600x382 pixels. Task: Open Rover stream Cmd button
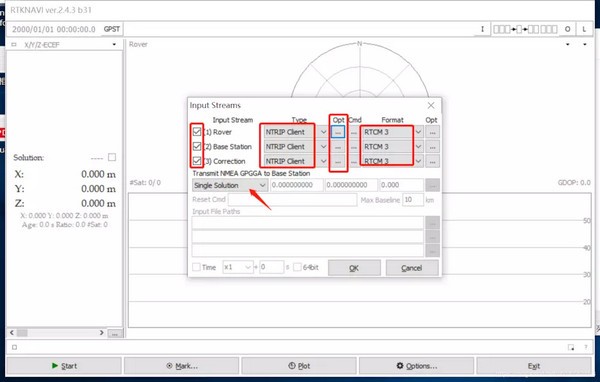354,132
